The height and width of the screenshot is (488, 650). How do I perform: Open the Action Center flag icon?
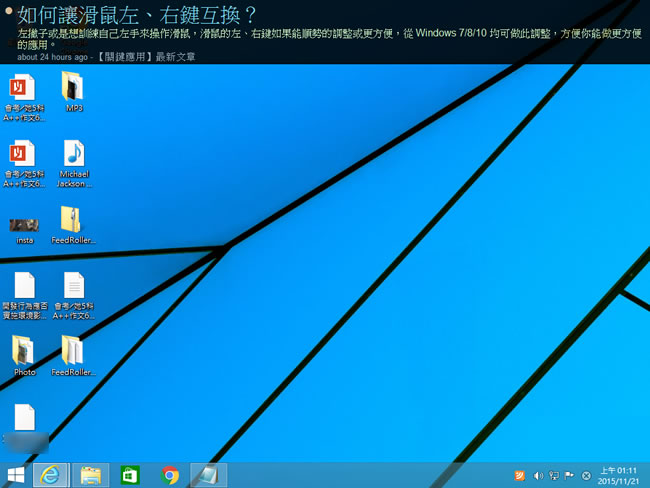569,475
